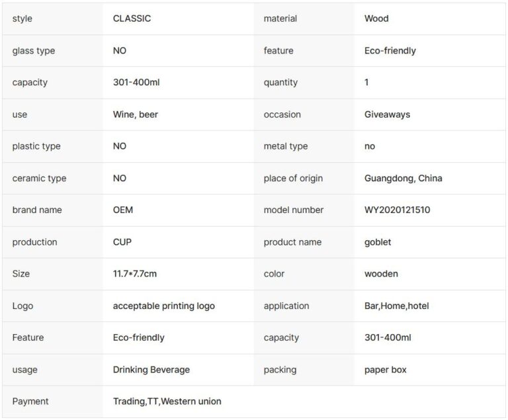Select the 'Wine, beer' use value
508x420 pixels.
[136, 114]
